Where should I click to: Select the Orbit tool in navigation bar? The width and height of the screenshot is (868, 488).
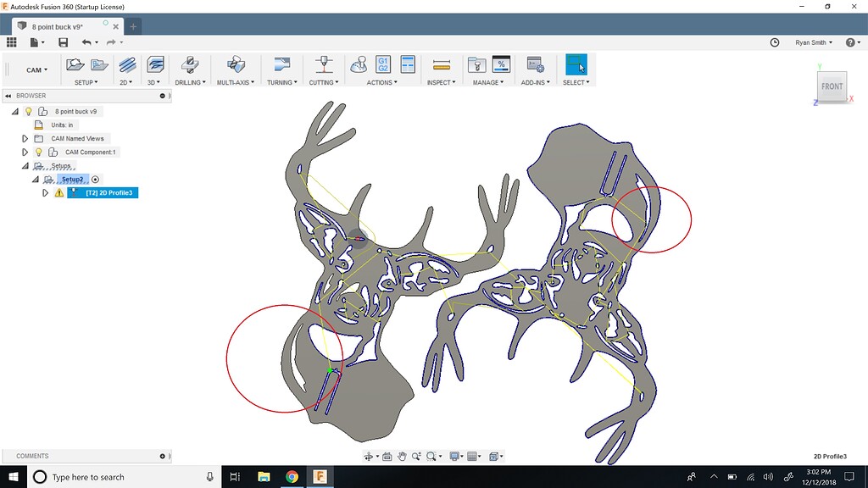(x=368, y=456)
